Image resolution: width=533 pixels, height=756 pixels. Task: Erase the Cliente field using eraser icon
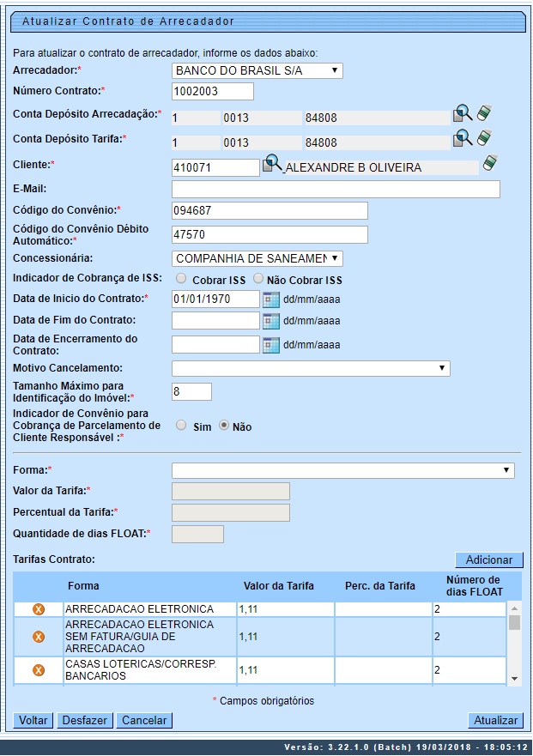(x=490, y=163)
